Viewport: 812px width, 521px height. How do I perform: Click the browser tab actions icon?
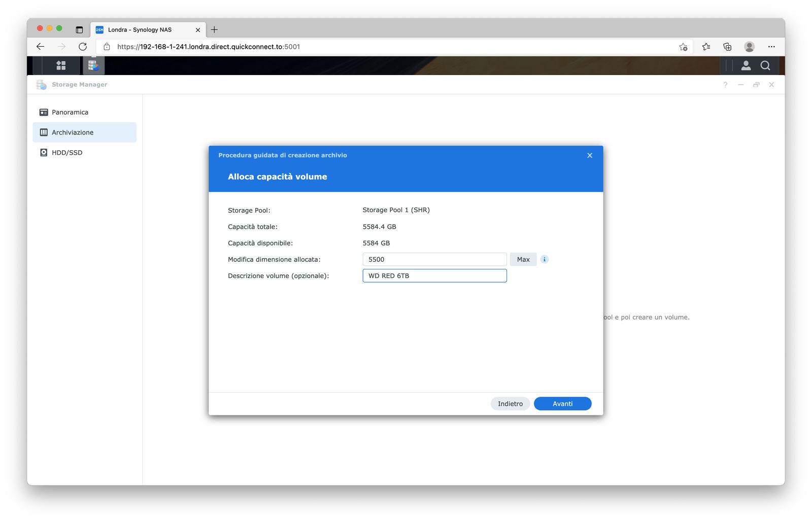(x=79, y=30)
